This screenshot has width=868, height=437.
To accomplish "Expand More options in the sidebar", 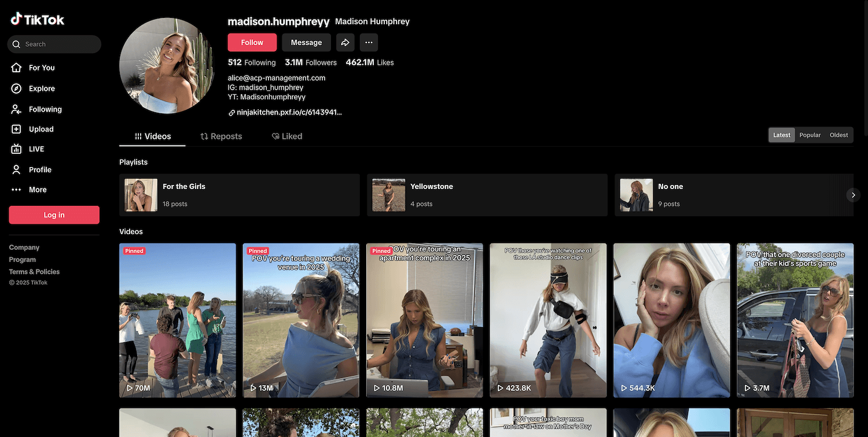I will tap(37, 190).
